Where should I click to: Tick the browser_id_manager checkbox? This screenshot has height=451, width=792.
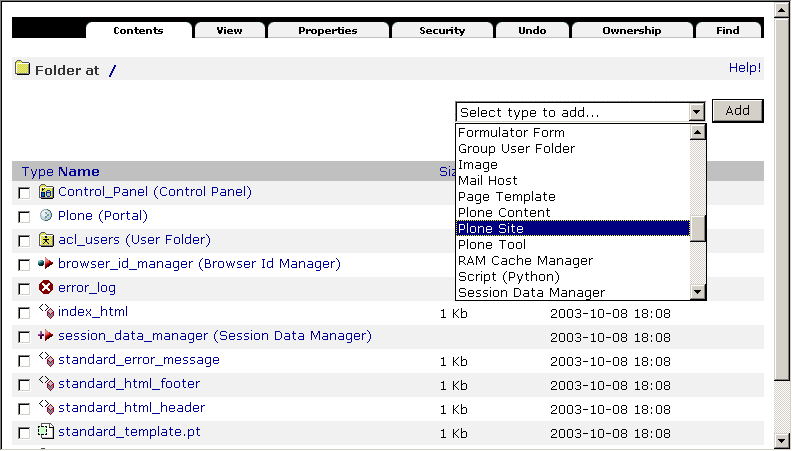(x=24, y=265)
